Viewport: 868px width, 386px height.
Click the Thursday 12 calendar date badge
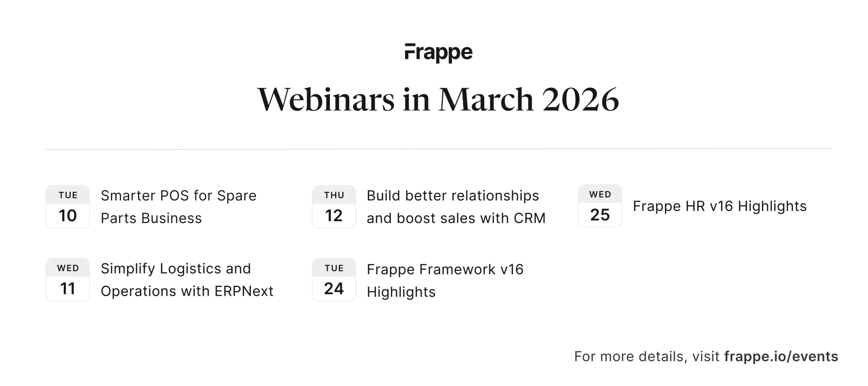point(334,207)
